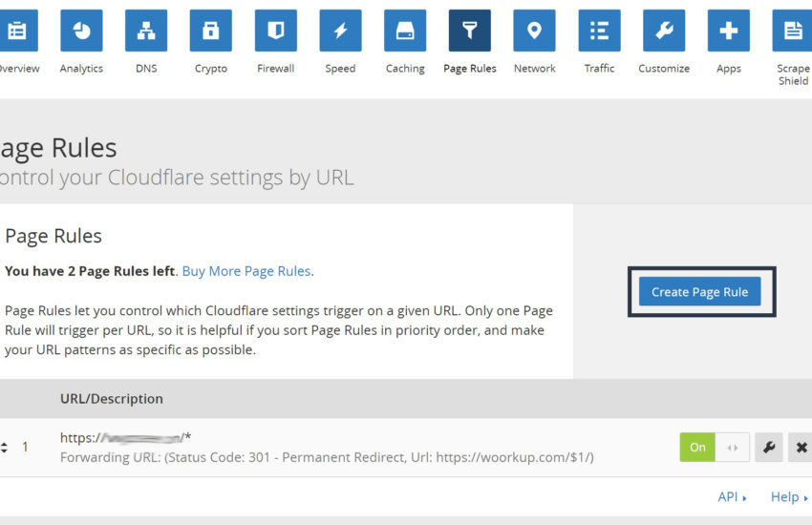Open the Customize wrench icon
This screenshot has width=812, height=525.
pyautogui.click(x=664, y=31)
